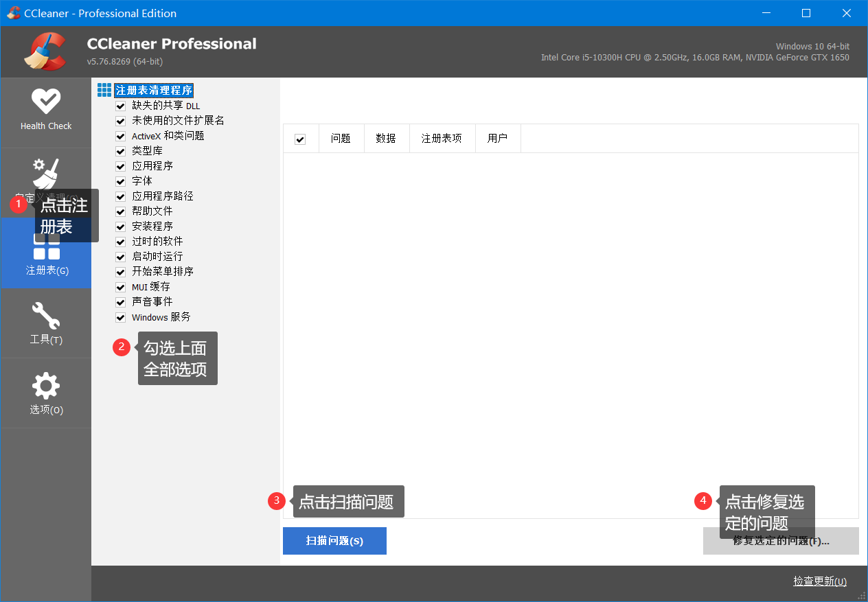Open the 工具(T) wrench icon
This screenshot has width=868, height=602.
point(46,316)
